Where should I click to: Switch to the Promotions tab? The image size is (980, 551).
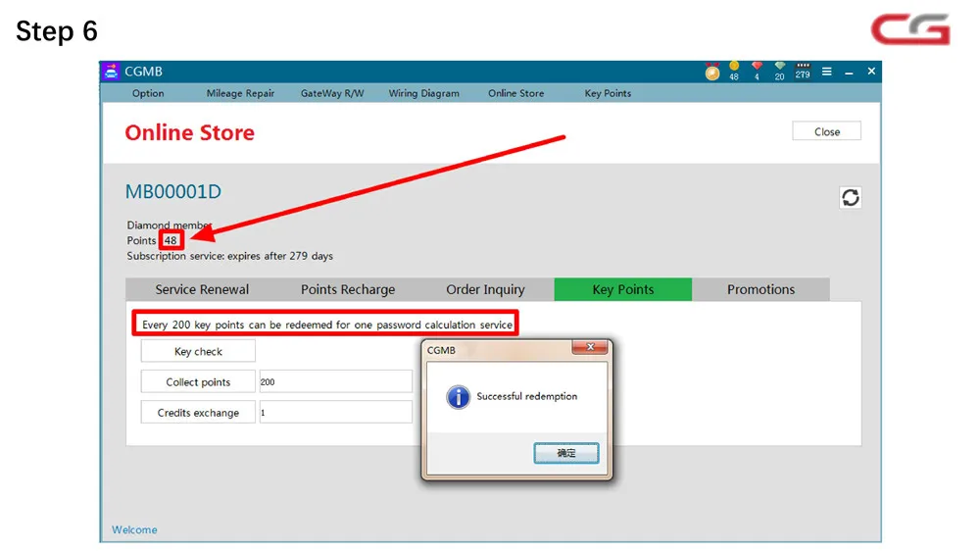tap(760, 289)
